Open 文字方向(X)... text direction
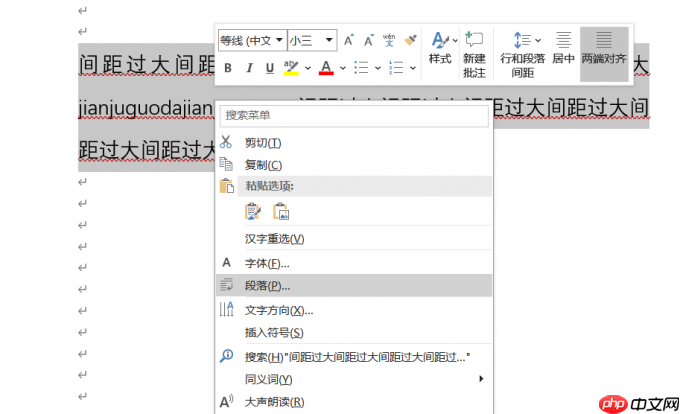Viewport: 680px width, 414px height. [354, 310]
